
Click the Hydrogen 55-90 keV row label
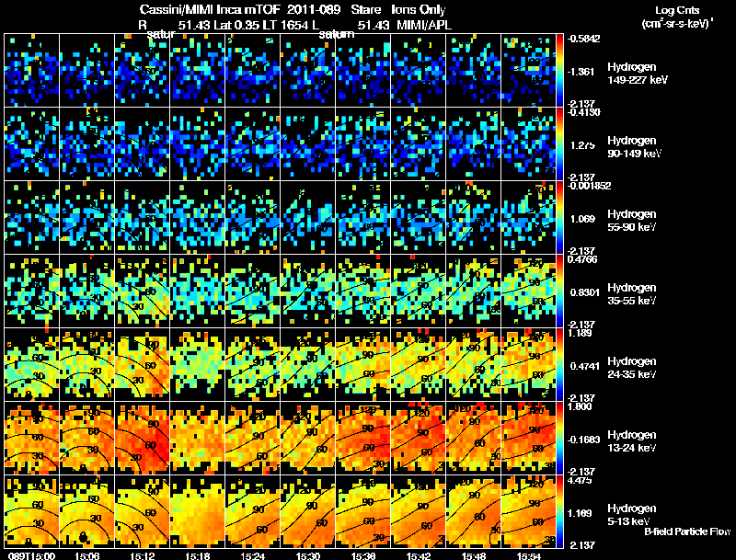pyautogui.click(x=632, y=221)
